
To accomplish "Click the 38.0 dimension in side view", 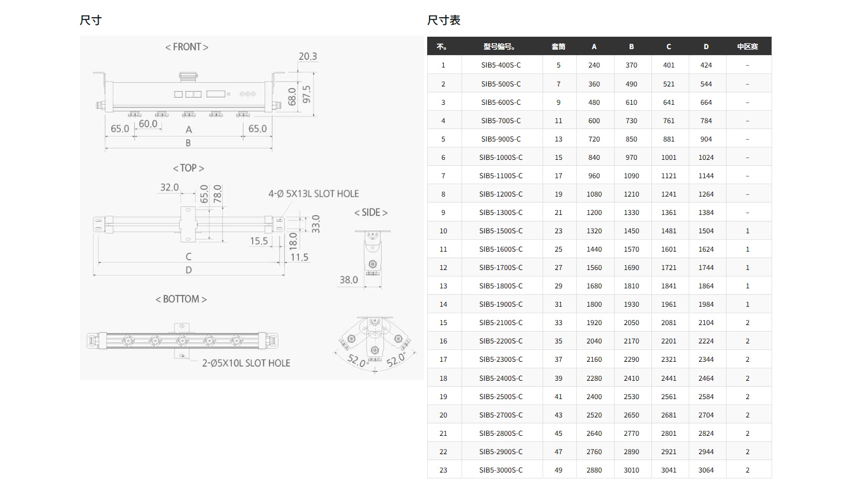I will click(349, 279).
